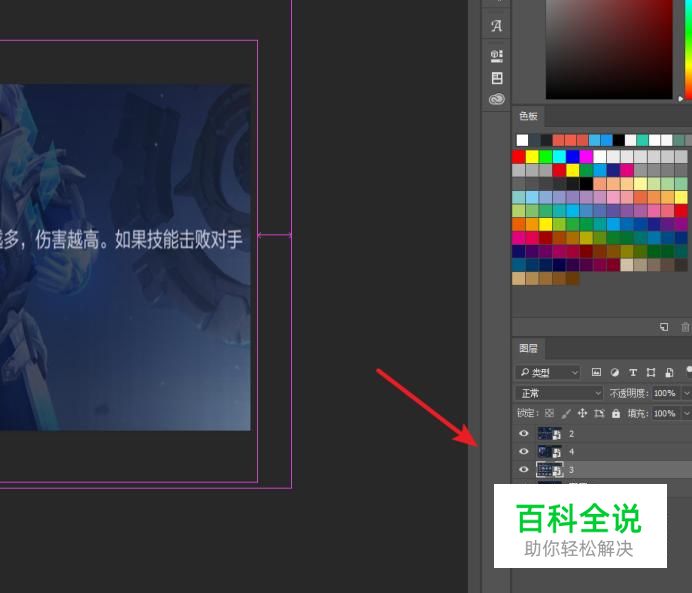This screenshot has height=593, width=692.
Task: Pick the black swatch in the recent colors row
Action: 619,140
